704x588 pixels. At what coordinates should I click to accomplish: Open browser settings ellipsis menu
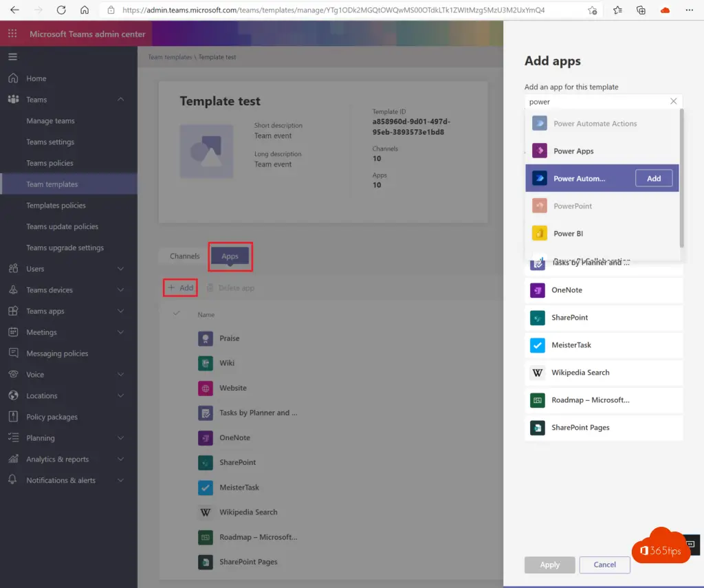point(689,10)
